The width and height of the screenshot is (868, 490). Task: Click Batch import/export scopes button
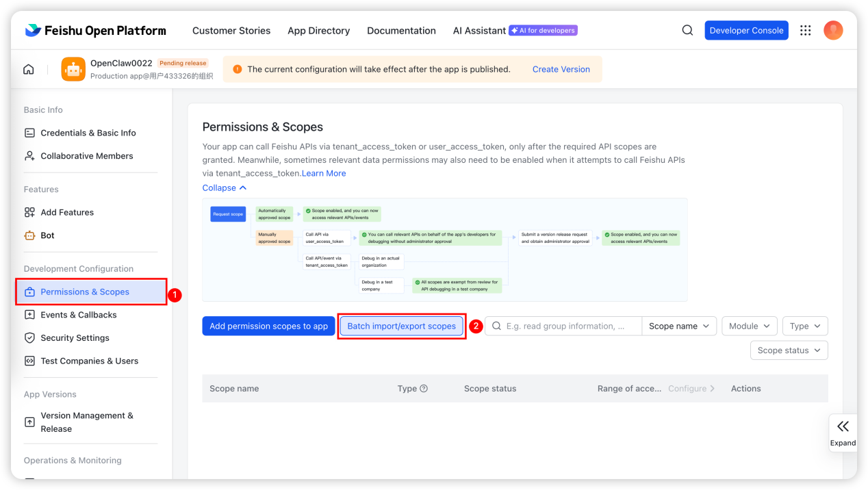pos(401,326)
